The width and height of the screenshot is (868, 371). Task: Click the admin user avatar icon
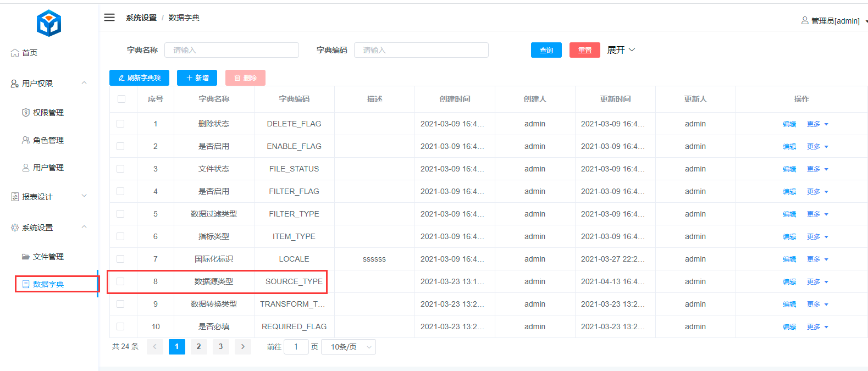pyautogui.click(x=805, y=21)
